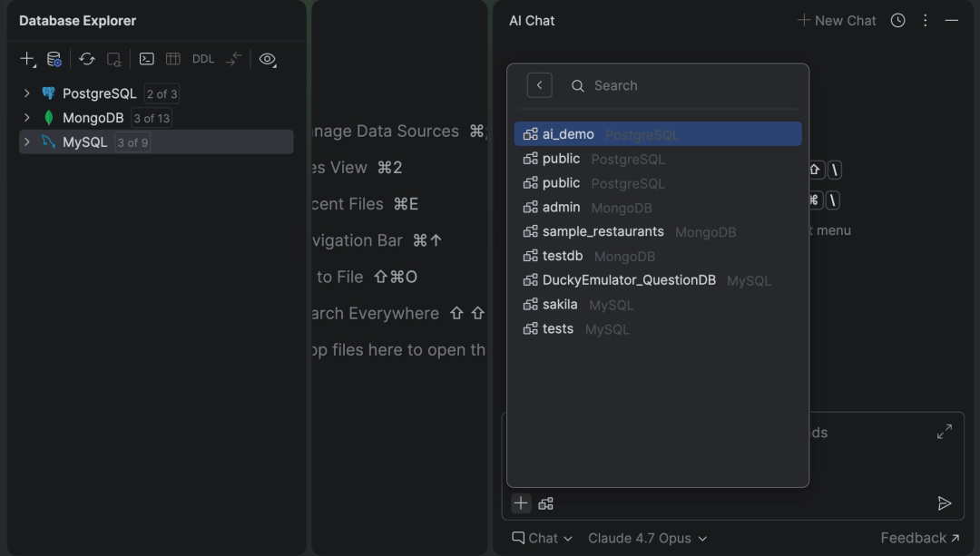Expand the MySQL data source node
The image size is (980, 556).
[27, 141]
